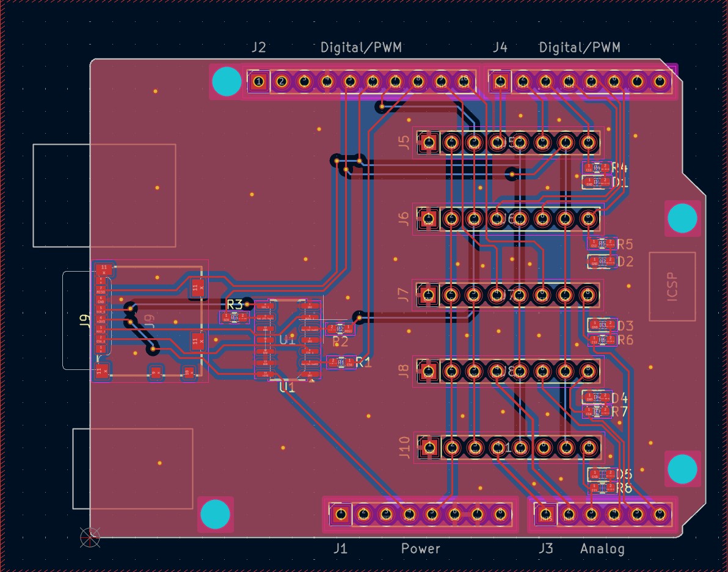Screen dimensions: 728x572
Task: Click the U1 label below the IC
Action: click(286, 387)
